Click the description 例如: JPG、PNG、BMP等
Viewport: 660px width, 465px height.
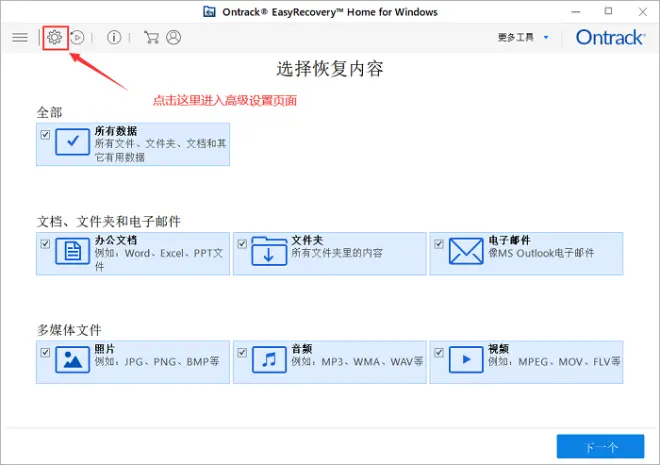[157, 361]
